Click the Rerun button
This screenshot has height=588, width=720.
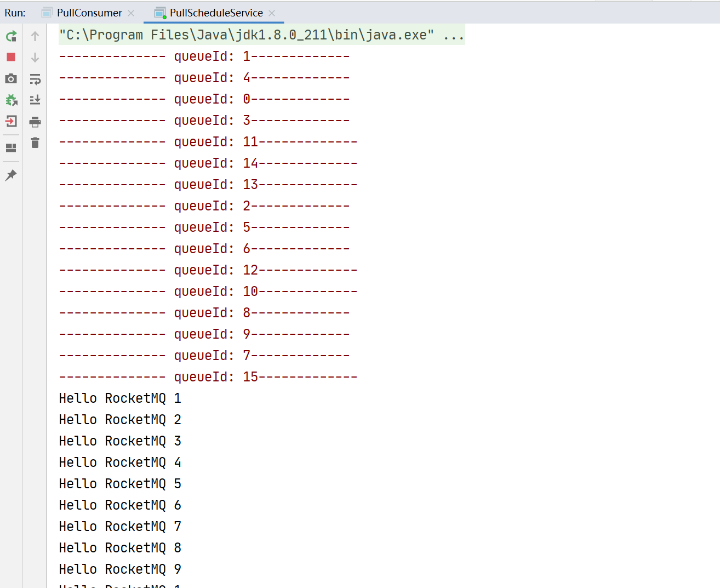coord(11,36)
